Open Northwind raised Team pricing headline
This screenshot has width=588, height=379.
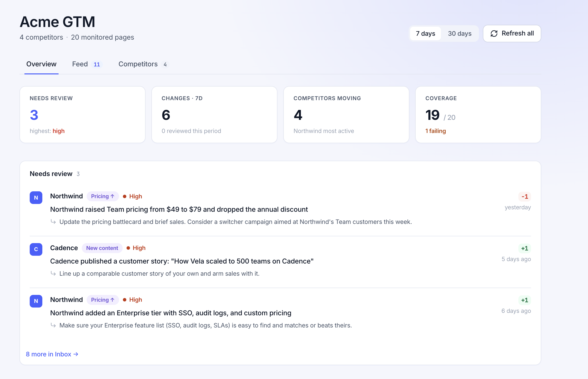(x=179, y=209)
